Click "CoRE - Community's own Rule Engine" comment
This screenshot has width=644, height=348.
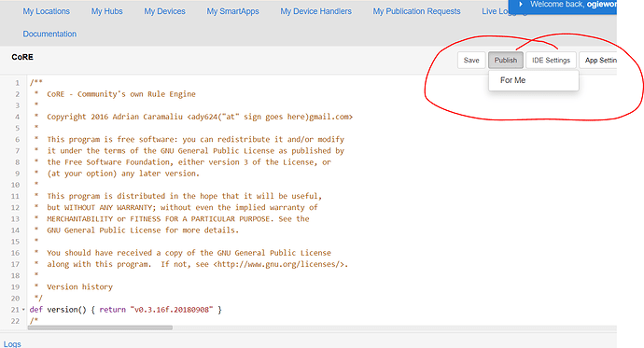coord(121,94)
